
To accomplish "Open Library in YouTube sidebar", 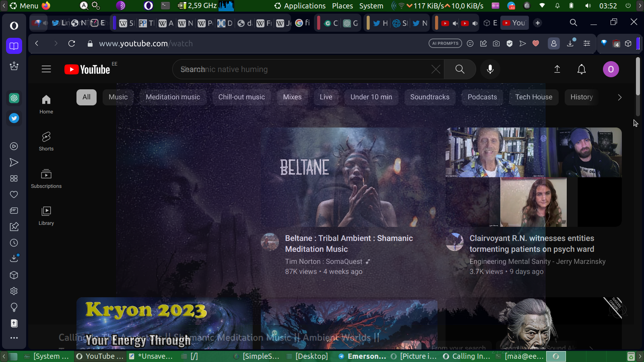I will [x=46, y=216].
